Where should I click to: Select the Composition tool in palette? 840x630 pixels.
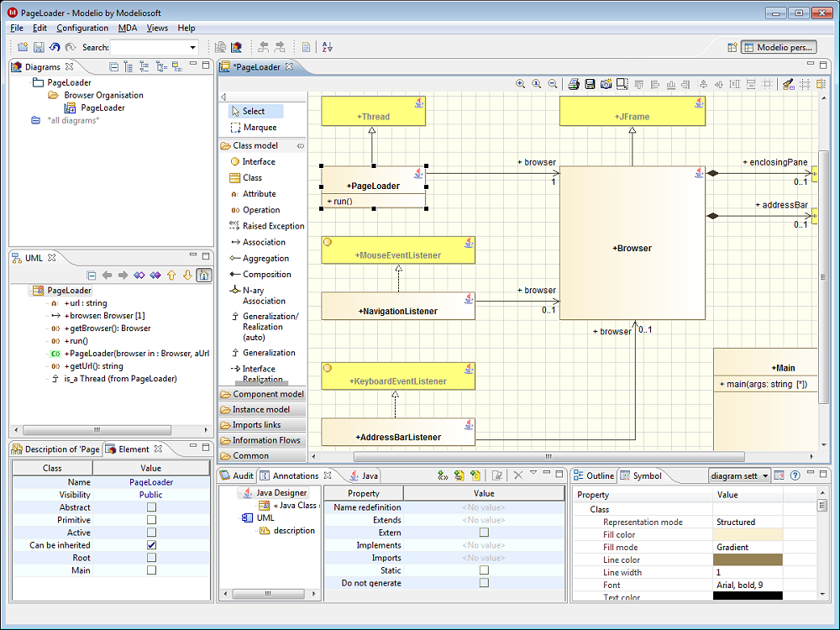click(266, 275)
